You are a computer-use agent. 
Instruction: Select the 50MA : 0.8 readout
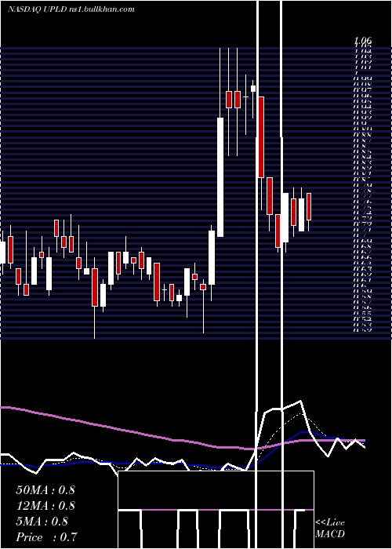45,490
